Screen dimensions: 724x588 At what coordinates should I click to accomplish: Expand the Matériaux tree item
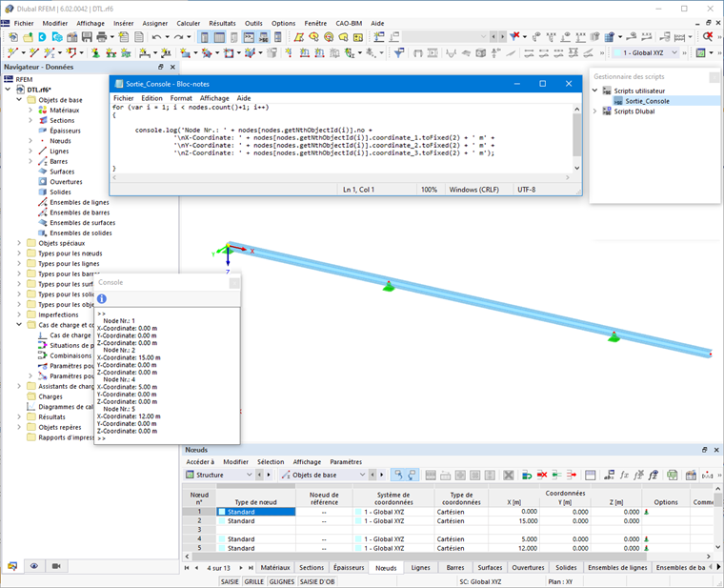[30, 110]
